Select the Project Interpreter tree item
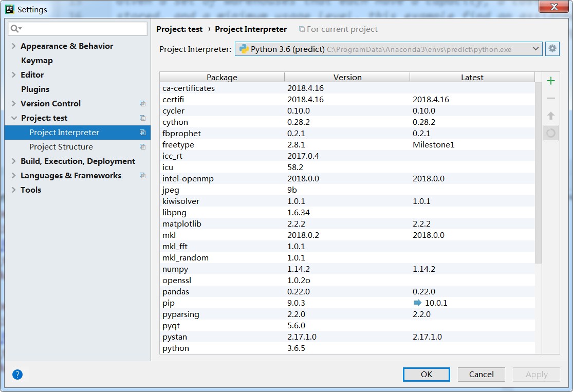The height and width of the screenshot is (392, 573). [x=78, y=132]
